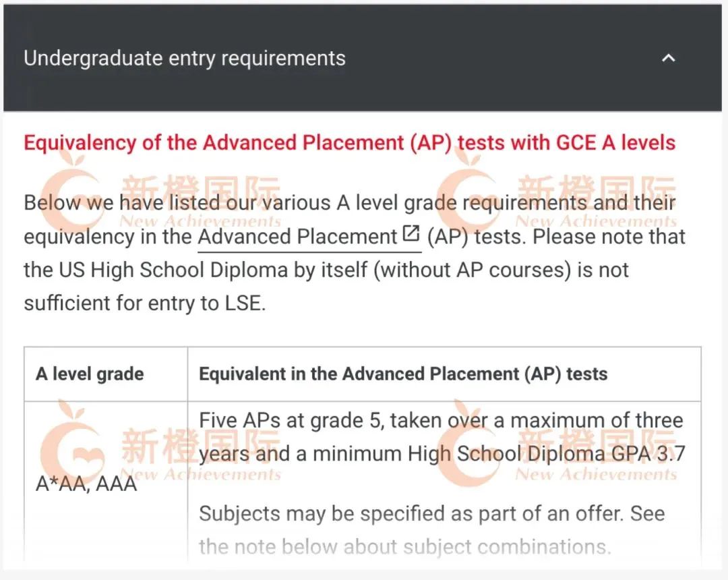The image size is (728, 580).
Task: Click the note below about subject combinations text
Action: (x=405, y=547)
